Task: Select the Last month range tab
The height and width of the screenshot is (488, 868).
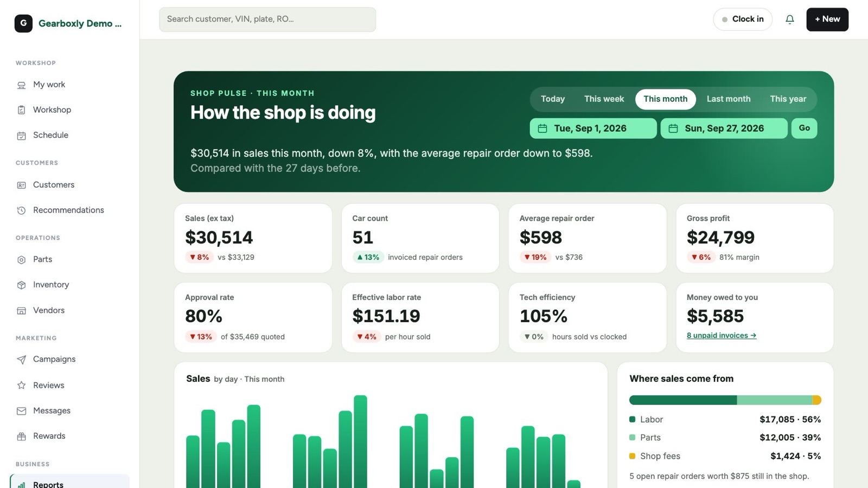Action: [728, 99]
